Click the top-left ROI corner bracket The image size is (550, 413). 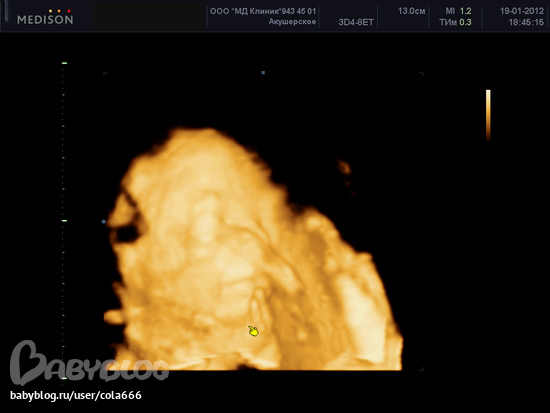click(x=105, y=74)
